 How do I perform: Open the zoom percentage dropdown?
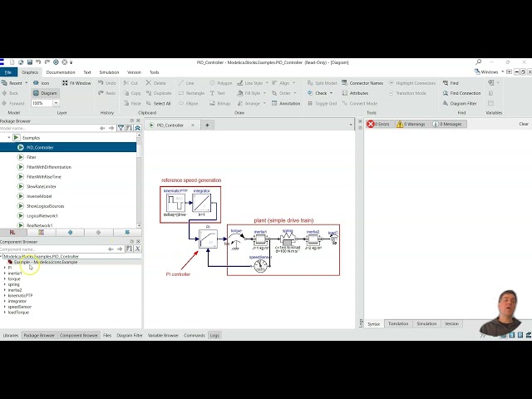[56, 103]
